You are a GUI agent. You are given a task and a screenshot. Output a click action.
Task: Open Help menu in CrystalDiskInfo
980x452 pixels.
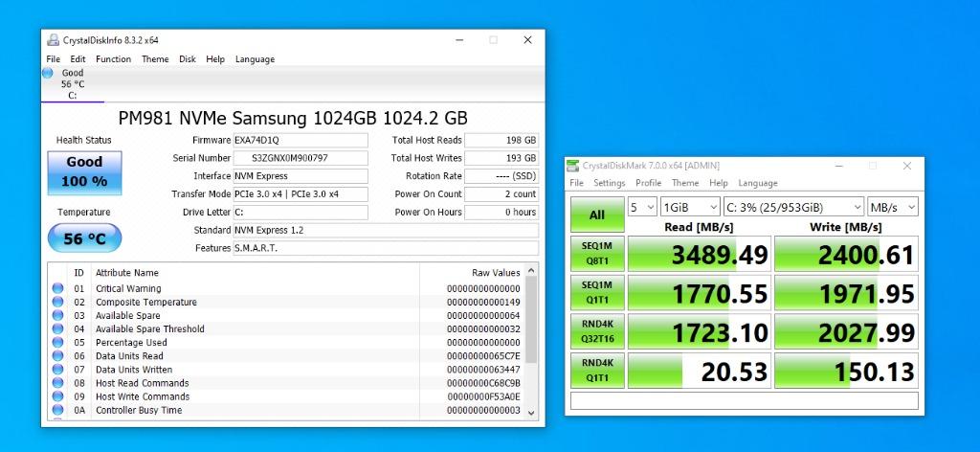pos(215,58)
